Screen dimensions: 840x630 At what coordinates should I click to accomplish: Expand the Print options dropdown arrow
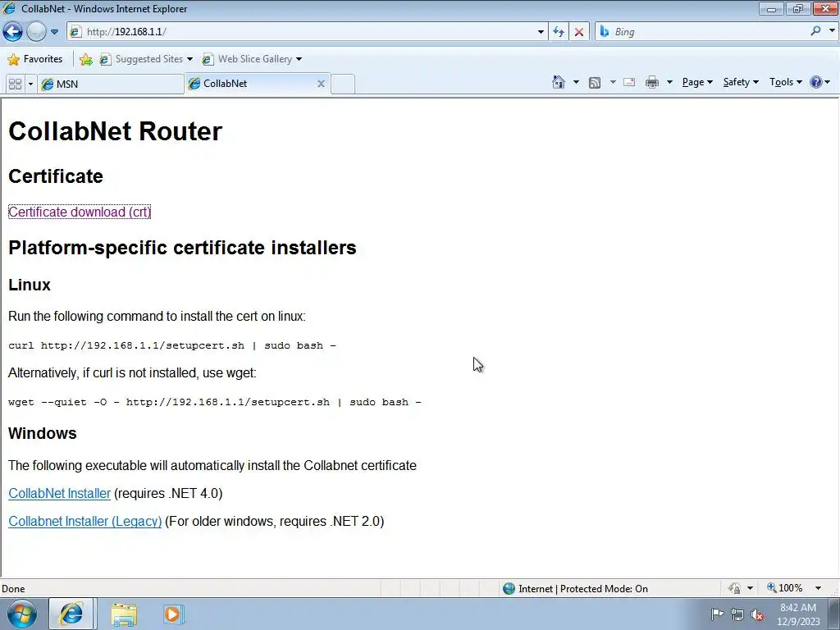click(669, 82)
